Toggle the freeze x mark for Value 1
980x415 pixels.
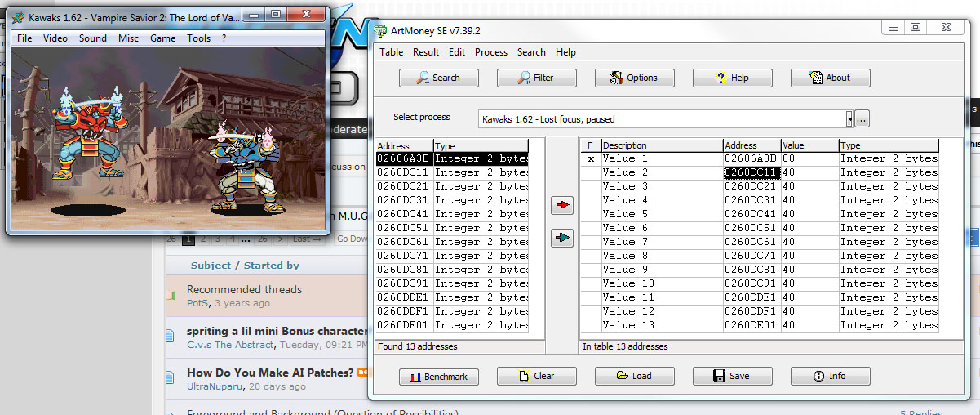coord(591,159)
